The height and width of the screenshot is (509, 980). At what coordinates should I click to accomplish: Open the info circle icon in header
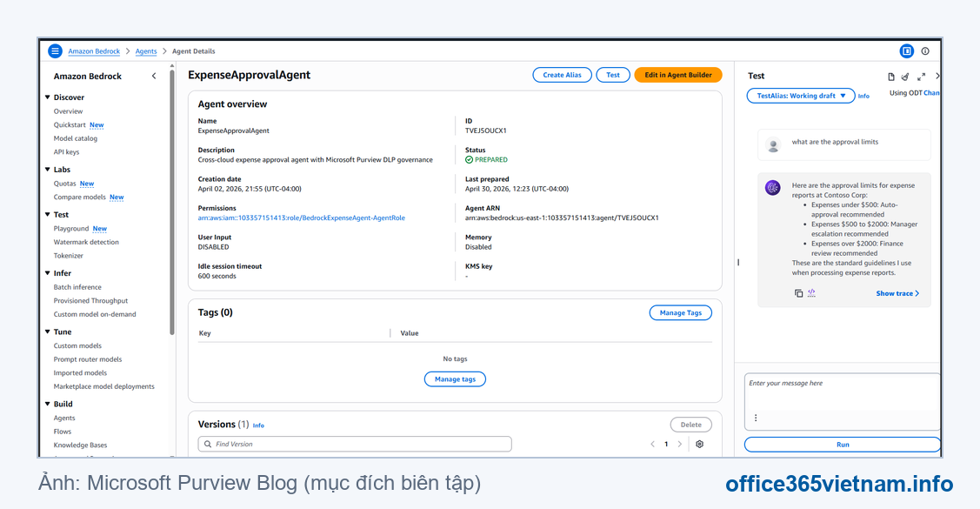(925, 51)
